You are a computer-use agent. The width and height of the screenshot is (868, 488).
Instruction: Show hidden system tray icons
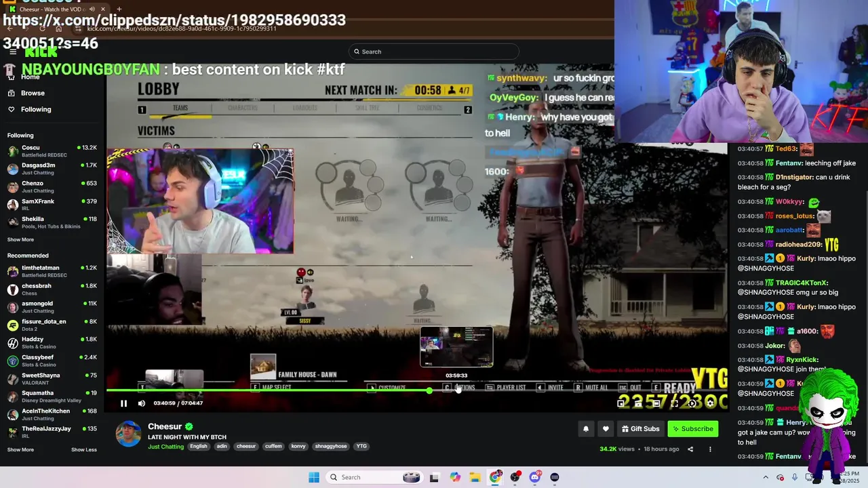(766, 477)
